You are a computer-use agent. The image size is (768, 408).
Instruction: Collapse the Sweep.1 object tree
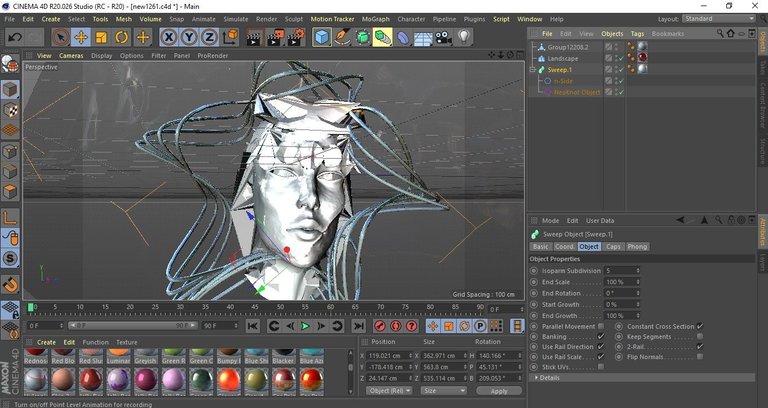[532, 70]
